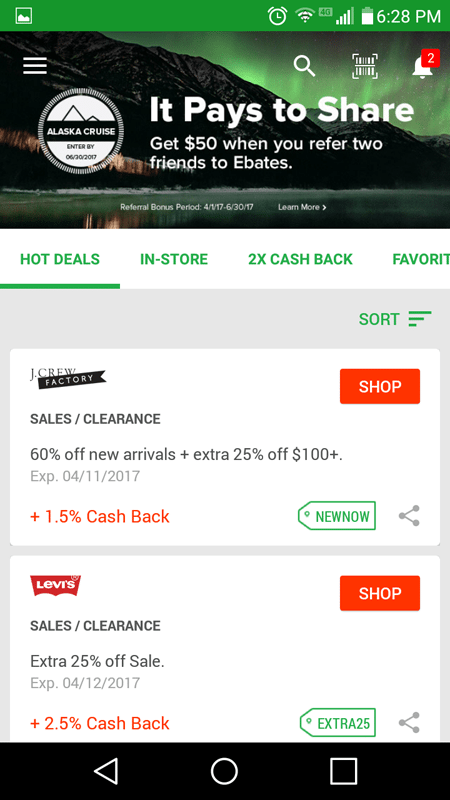Viewport: 450px width, 800px height.
Task: Share the Levi's deal
Action: [409, 722]
